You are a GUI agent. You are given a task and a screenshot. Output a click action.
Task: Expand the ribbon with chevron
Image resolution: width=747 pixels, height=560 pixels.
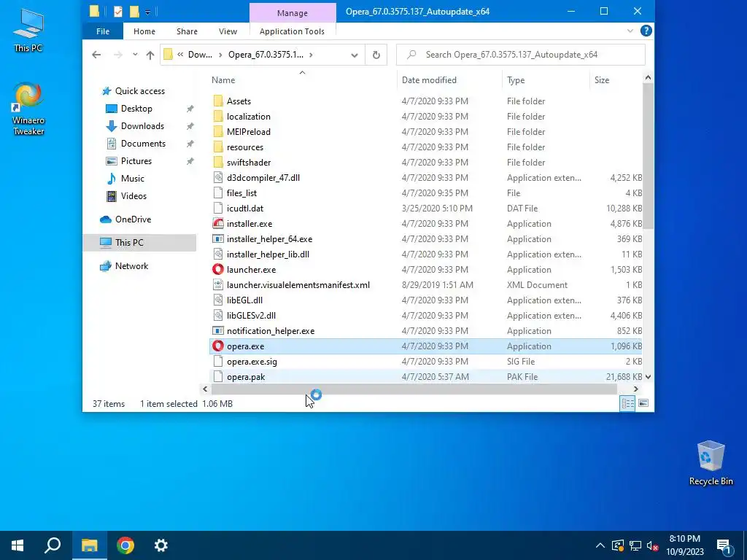tap(630, 31)
